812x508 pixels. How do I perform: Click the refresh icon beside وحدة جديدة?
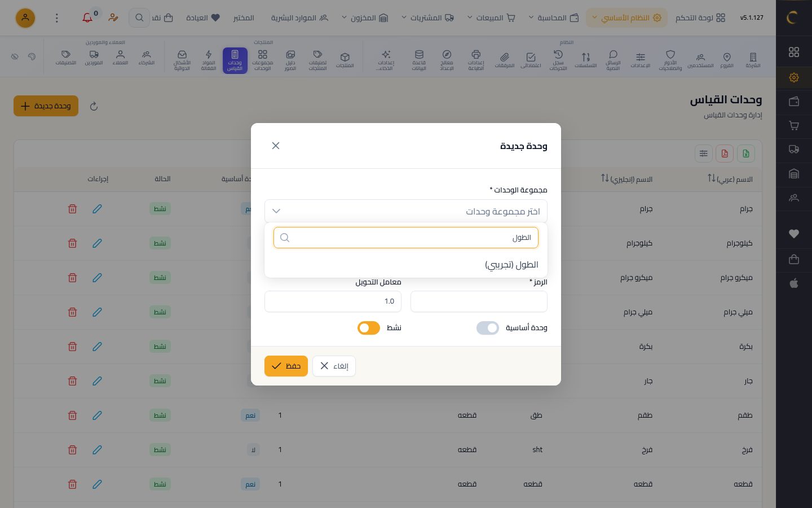coord(94,106)
